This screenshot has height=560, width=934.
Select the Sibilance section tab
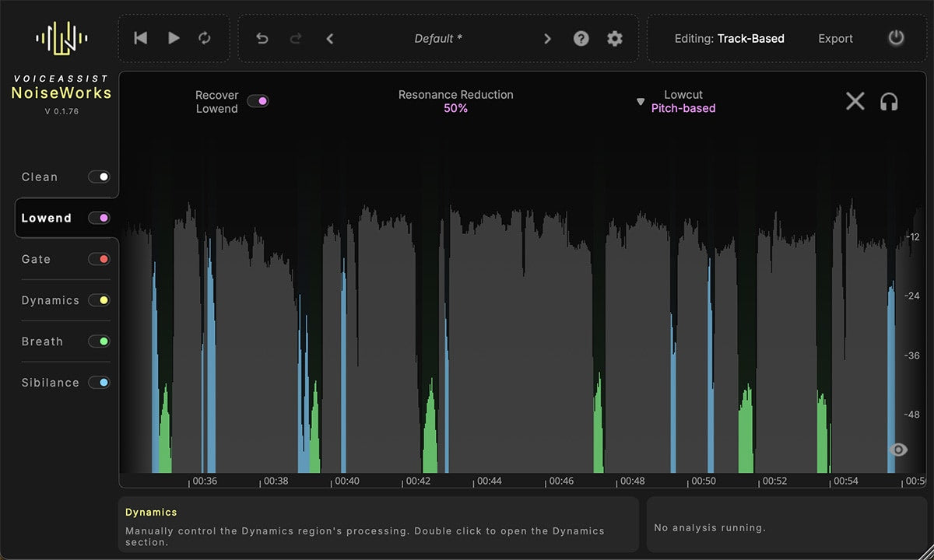pyautogui.click(x=51, y=383)
